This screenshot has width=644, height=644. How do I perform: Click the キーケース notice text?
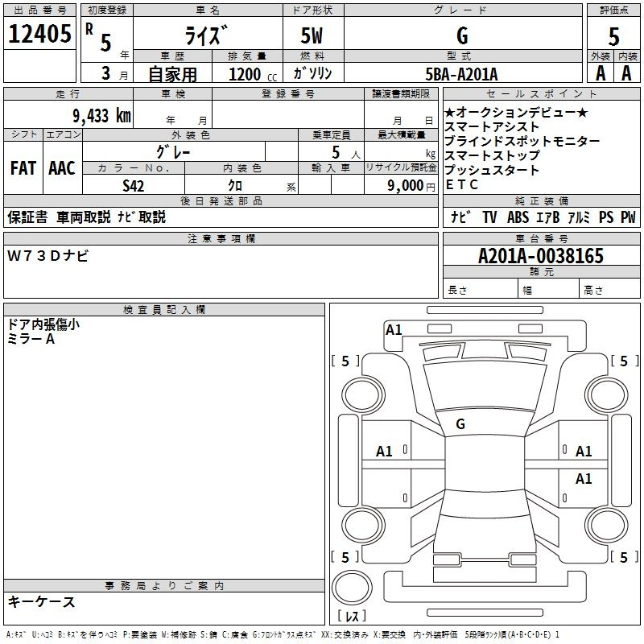(x=42, y=602)
